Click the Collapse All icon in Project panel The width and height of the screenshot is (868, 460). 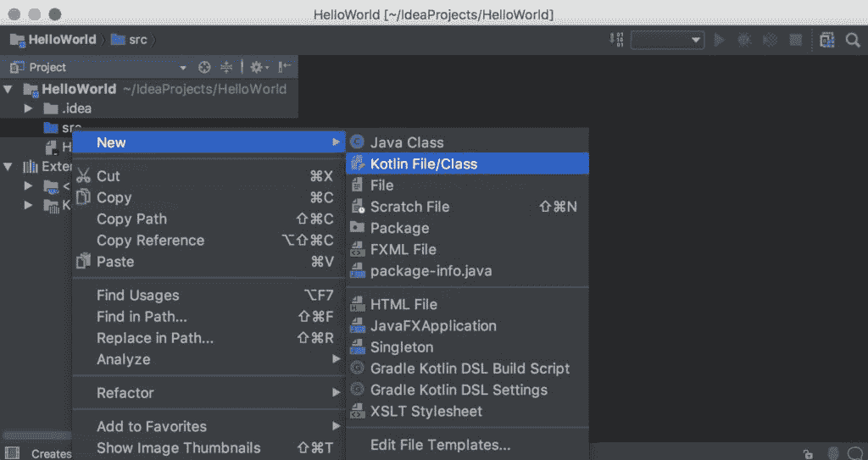[226, 67]
